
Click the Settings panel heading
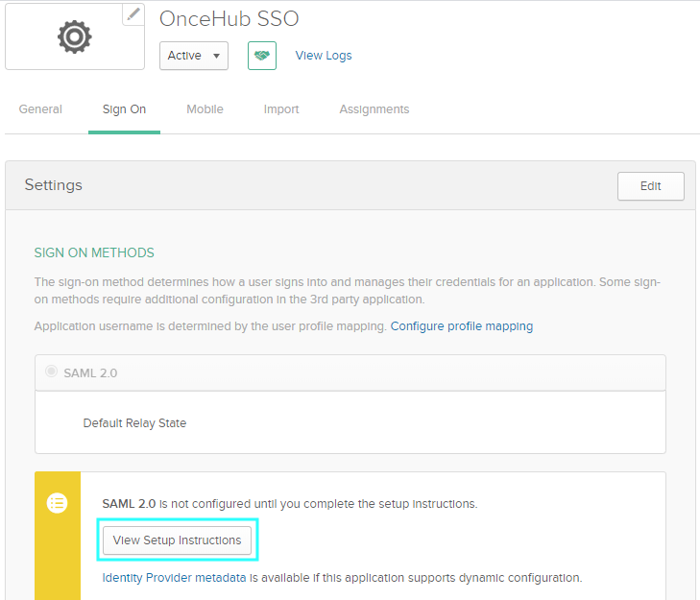coord(54,185)
